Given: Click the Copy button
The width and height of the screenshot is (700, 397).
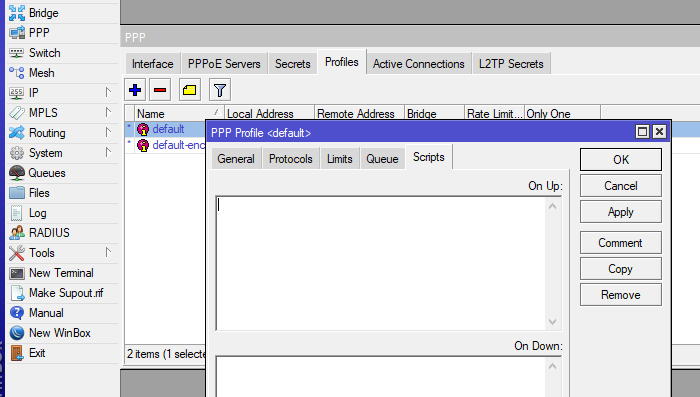Looking at the screenshot, I should click(621, 269).
